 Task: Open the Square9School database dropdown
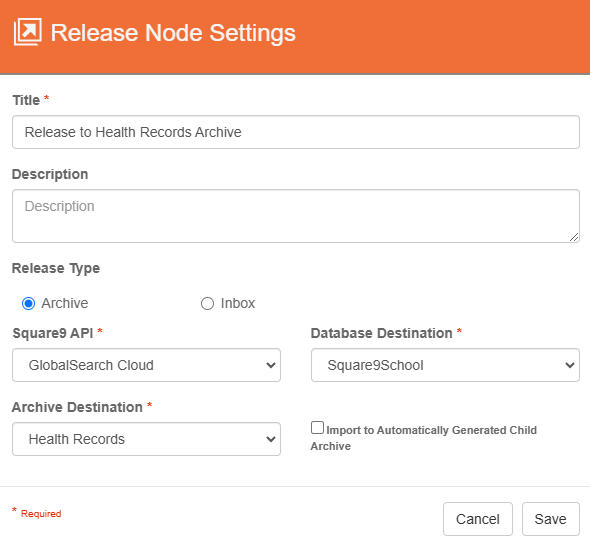tap(445, 365)
